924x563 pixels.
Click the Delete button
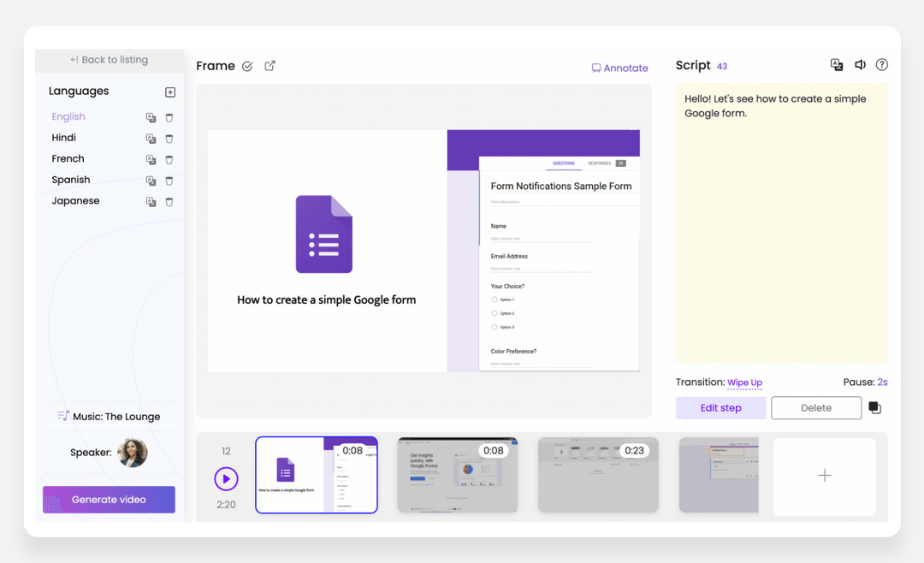click(x=816, y=408)
